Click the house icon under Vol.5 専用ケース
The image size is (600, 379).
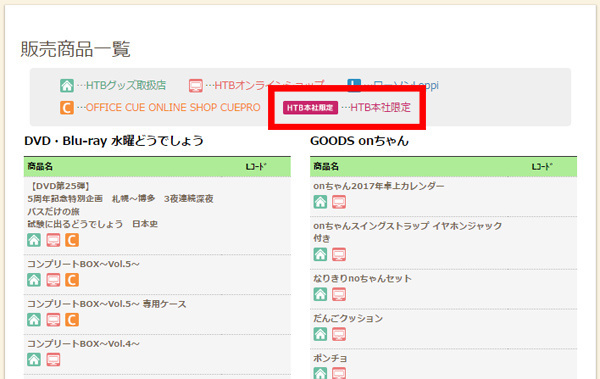(34, 320)
